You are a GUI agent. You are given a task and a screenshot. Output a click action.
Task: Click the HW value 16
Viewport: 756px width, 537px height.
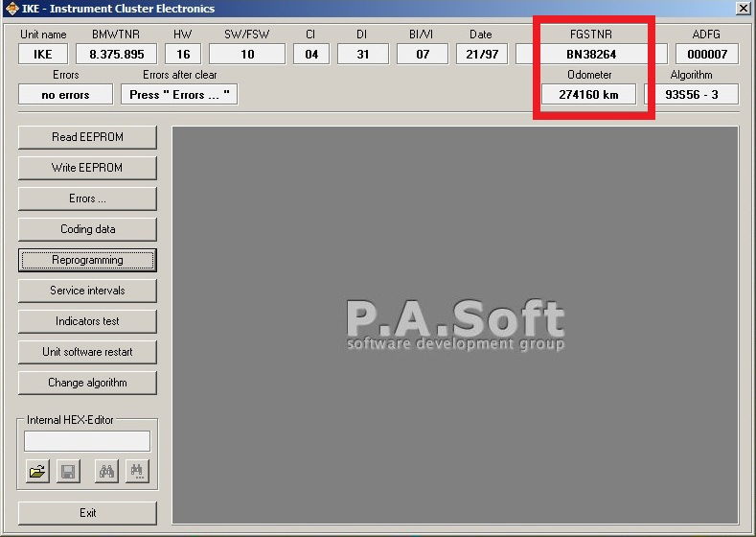coord(183,54)
